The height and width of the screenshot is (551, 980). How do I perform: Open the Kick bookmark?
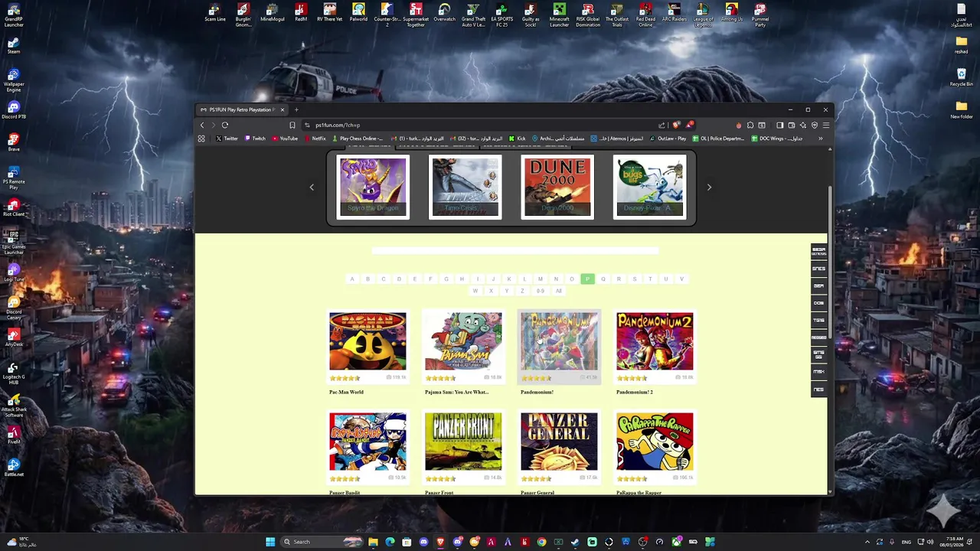click(518, 139)
